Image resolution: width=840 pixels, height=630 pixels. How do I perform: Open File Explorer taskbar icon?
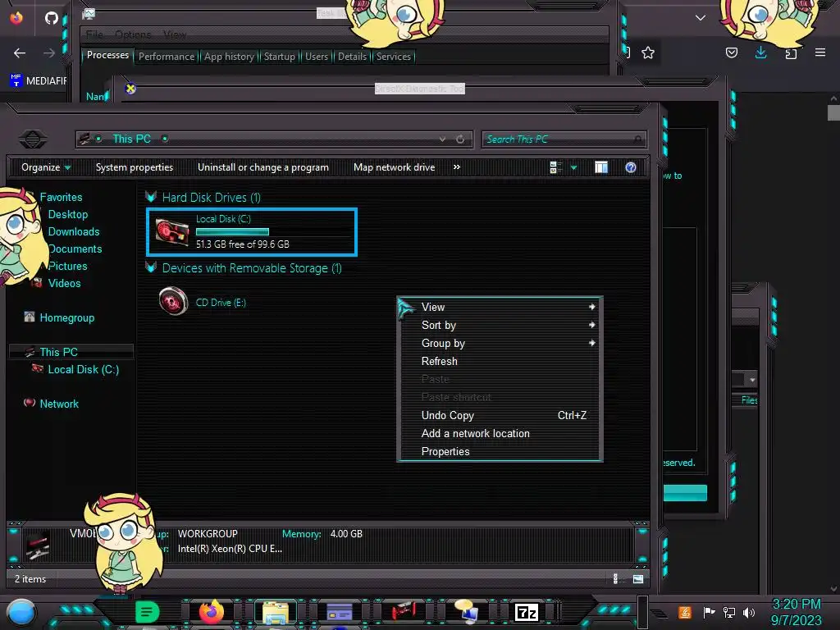point(276,613)
